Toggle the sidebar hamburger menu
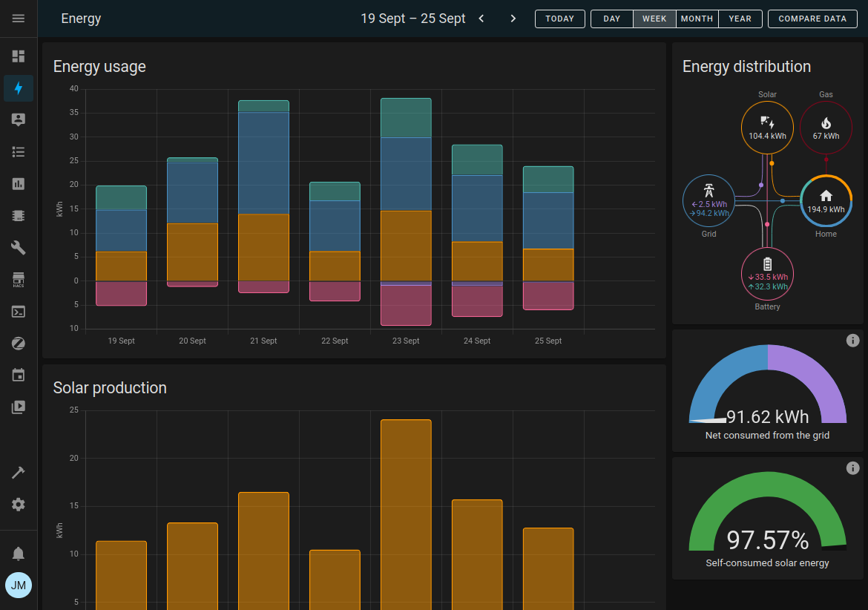This screenshot has height=610, width=868. click(x=19, y=19)
